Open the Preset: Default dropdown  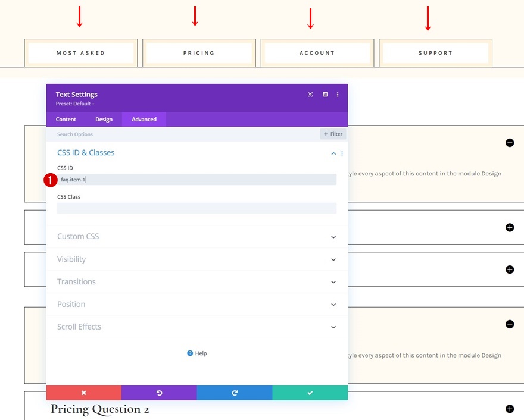tap(75, 104)
